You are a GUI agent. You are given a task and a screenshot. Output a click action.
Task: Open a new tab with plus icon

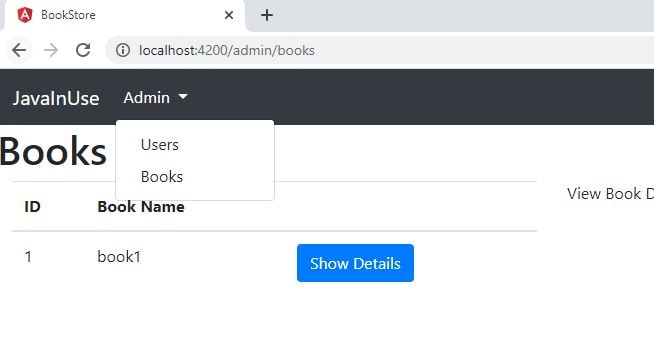pos(267,15)
